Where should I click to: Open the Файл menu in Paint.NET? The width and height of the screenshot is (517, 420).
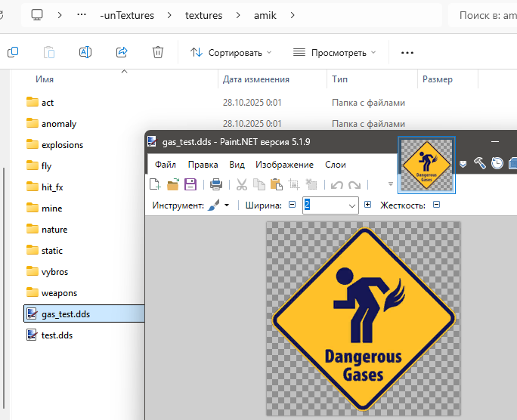click(166, 164)
